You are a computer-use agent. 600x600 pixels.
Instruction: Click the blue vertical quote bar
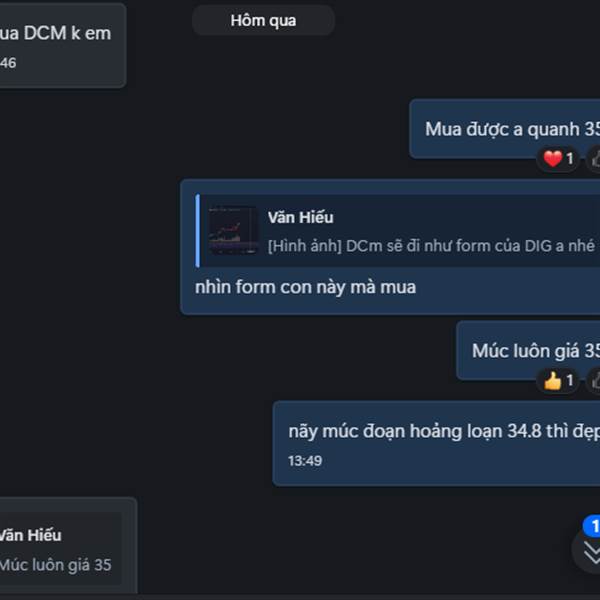[x=197, y=230]
